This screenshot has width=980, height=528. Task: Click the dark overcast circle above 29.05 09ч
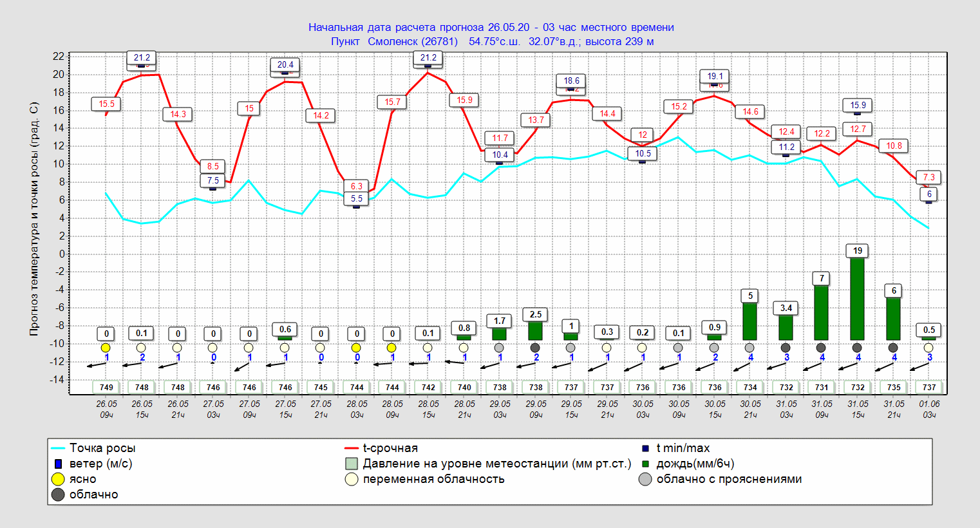[x=535, y=348]
